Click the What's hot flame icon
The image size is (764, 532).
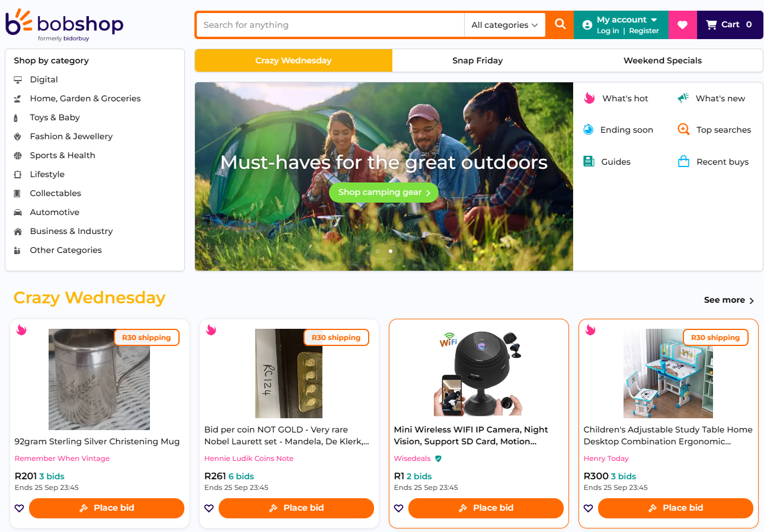point(589,98)
